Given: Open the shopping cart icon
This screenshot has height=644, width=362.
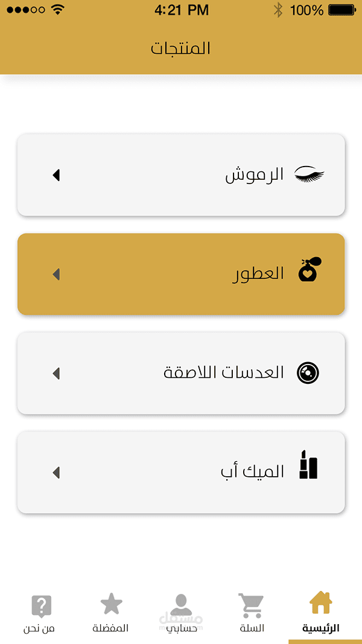Looking at the screenshot, I should [x=251, y=605].
